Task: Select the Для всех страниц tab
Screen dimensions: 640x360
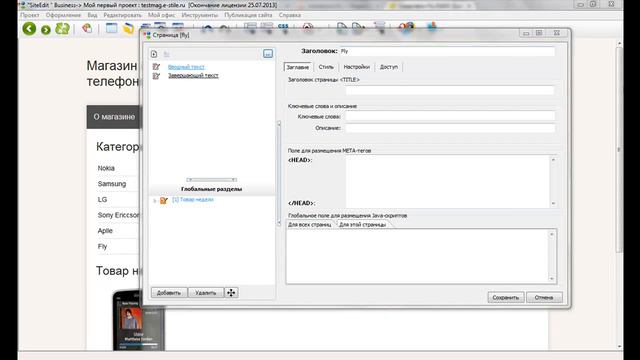Action: (x=310, y=224)
